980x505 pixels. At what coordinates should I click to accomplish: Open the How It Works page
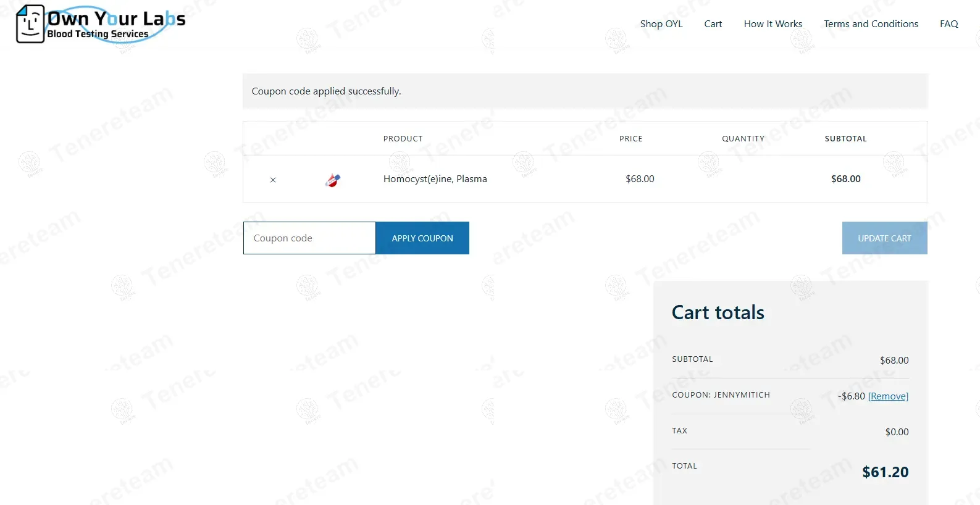(x=773, y=24)
